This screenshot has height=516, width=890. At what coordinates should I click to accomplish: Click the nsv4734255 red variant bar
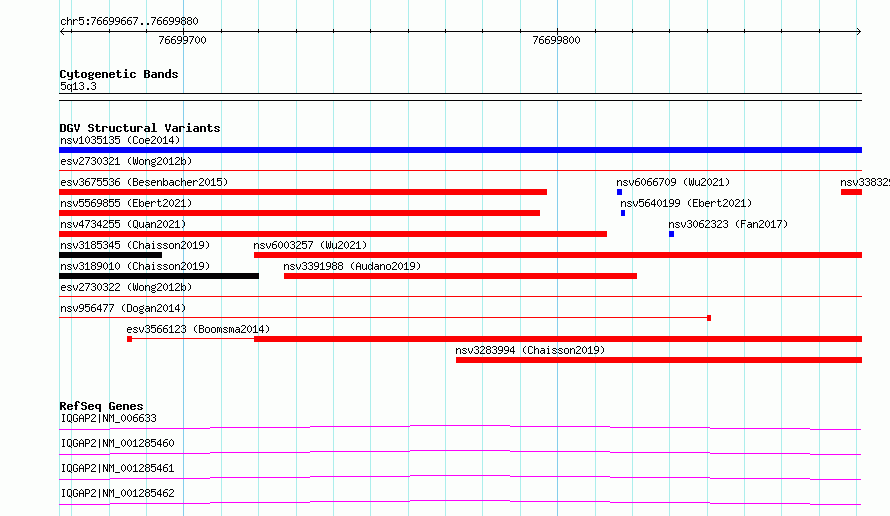(333, 234)
